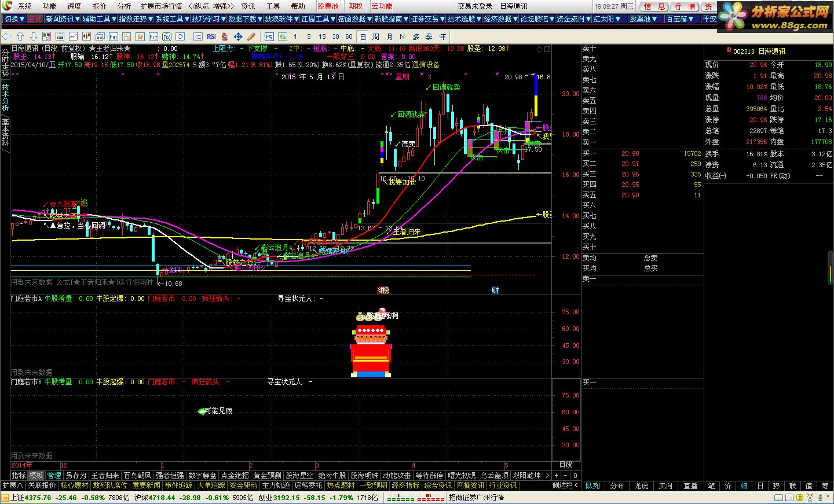834x504 pixels.
Task: Click the red dollar sign icon
Action: click(225, 36)
